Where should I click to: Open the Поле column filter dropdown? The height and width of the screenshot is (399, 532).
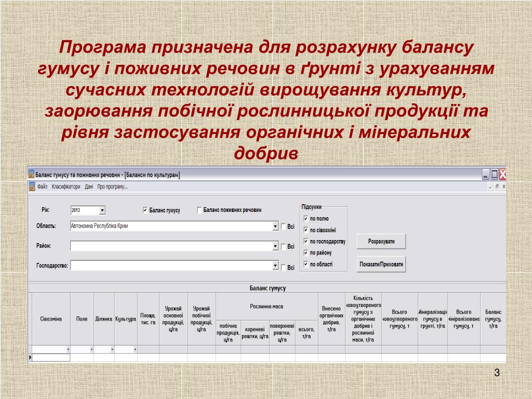(x=91, y=350)
